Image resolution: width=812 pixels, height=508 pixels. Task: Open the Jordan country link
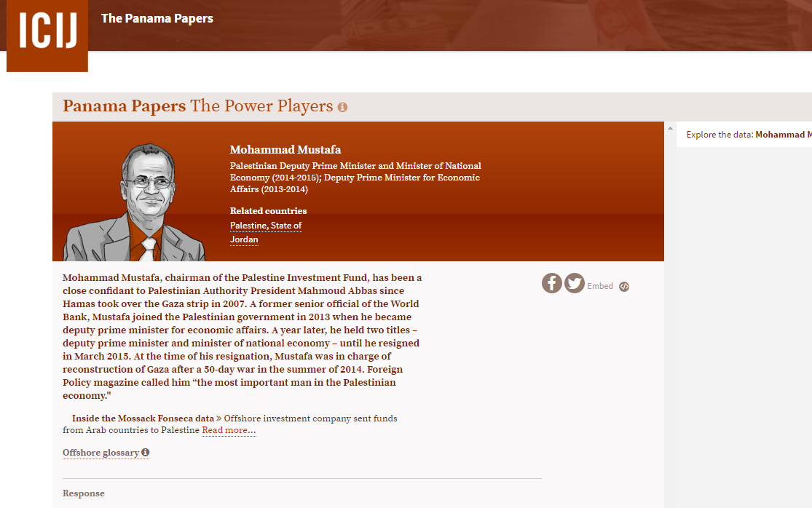pyautogui.click(x=244, y=239)
